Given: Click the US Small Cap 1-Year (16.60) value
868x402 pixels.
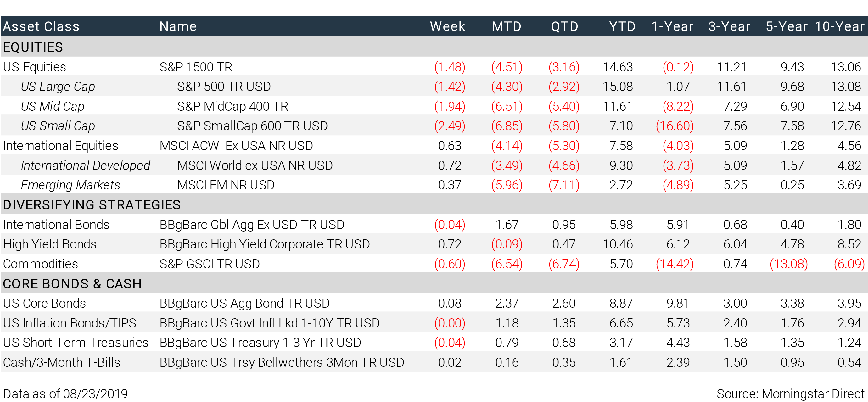Looking at the screenshot, I should click(x=675, y=126).
